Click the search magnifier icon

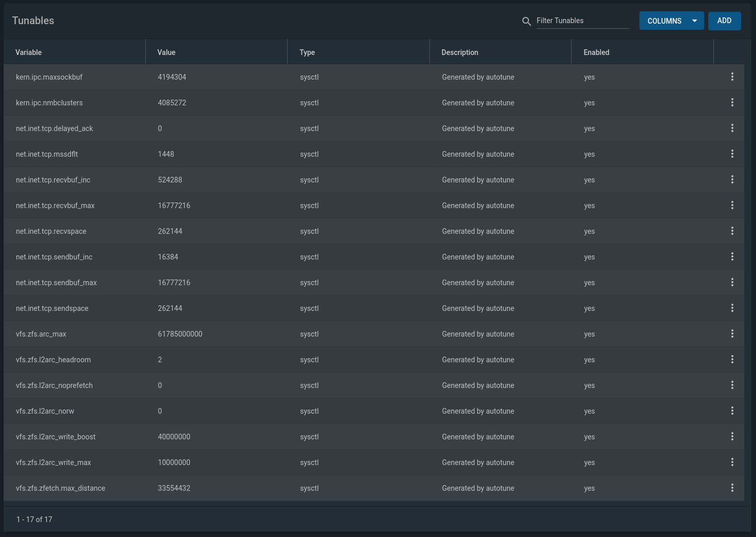pos(526,21)
